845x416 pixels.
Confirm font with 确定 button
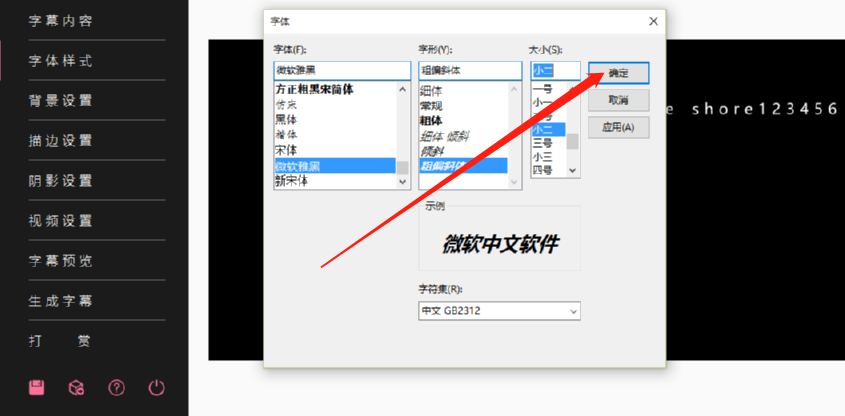coord(619,73)
